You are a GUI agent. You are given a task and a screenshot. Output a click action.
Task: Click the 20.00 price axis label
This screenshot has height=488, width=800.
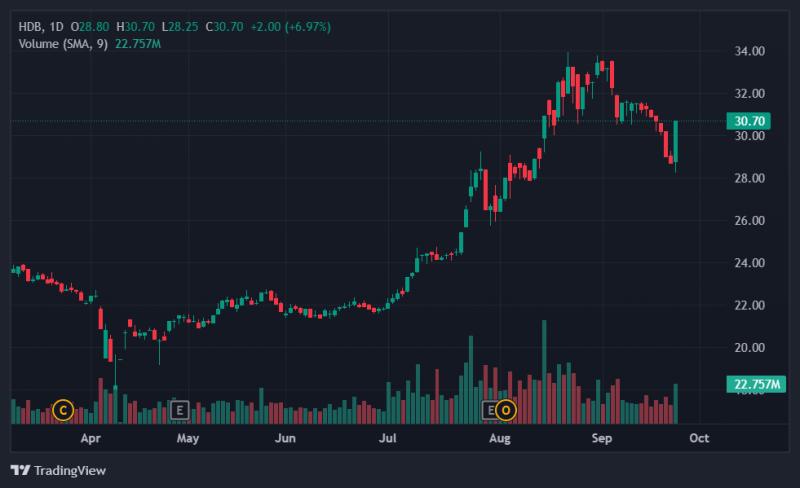(749, 348)
